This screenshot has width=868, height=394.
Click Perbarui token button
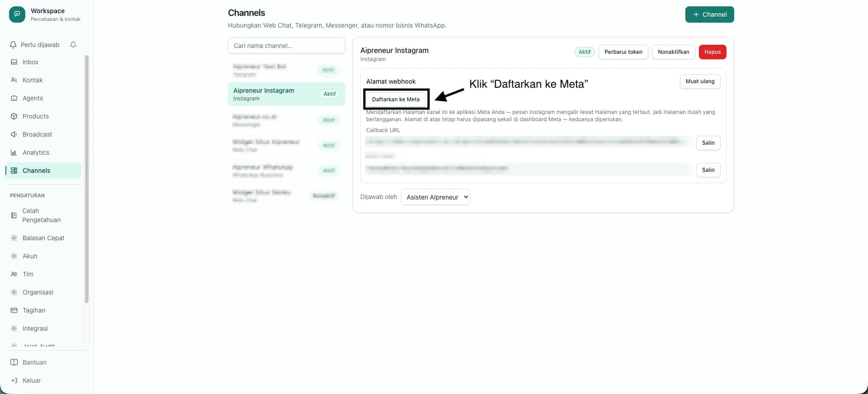(623, 52)
